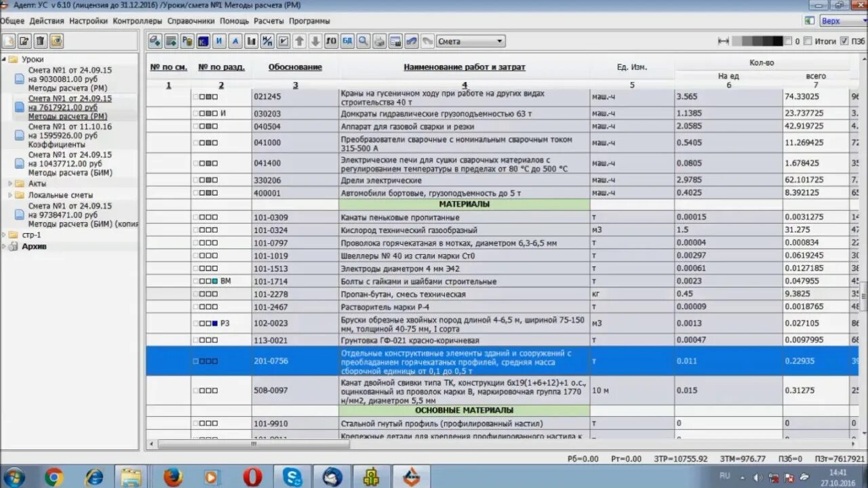The height and width of the screenshot is (488, 868).
Task: Expand the 'Архив' tree node
Action: pos(4,246)
